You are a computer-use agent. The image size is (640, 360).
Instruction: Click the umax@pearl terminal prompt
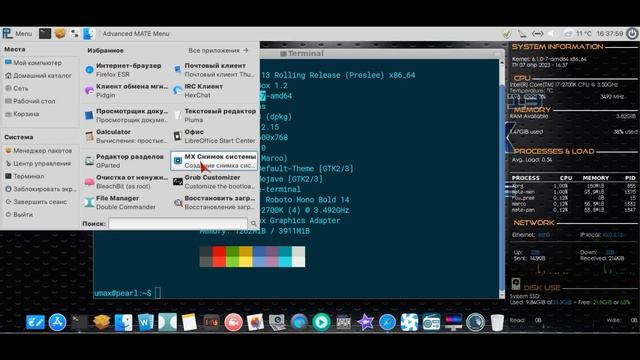(x=123, y=293)
